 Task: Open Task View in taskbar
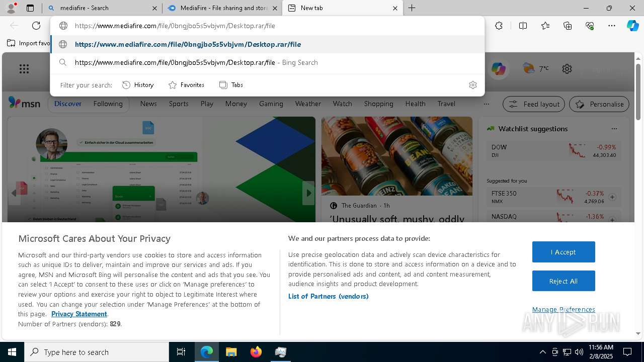(181, 352)
